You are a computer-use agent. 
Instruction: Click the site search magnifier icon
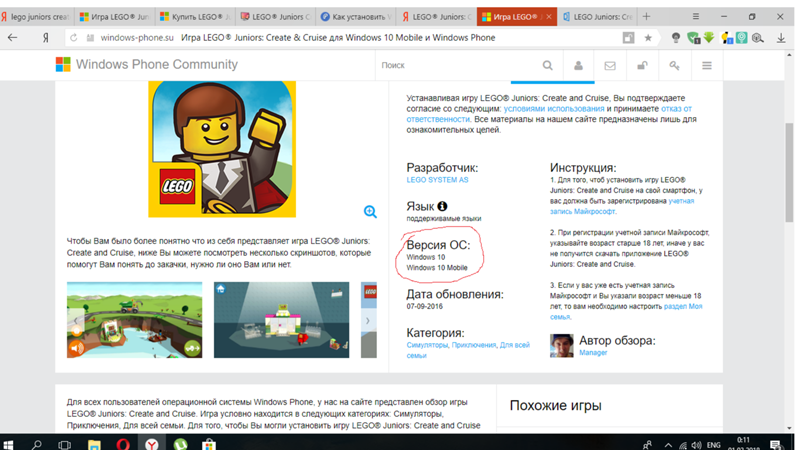(547, 65)
